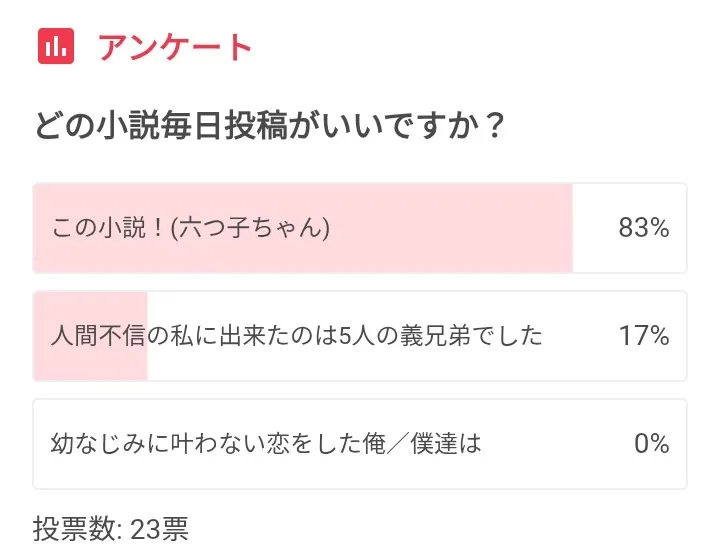Click the 俺／僕達は text in third option
Viewport: 720px width, 558px height.
[x=427, y=443]
